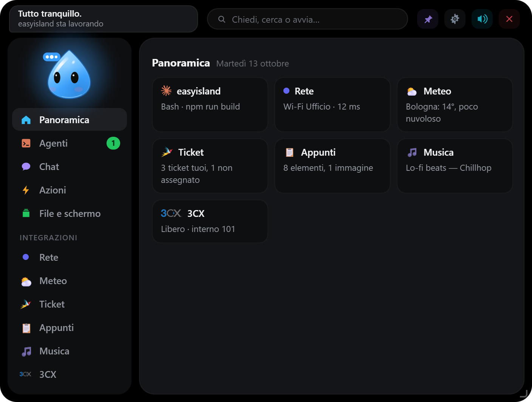532x402 pixels.
Task: Click the green badge on Agenti
Action: [x=113, y=143]
